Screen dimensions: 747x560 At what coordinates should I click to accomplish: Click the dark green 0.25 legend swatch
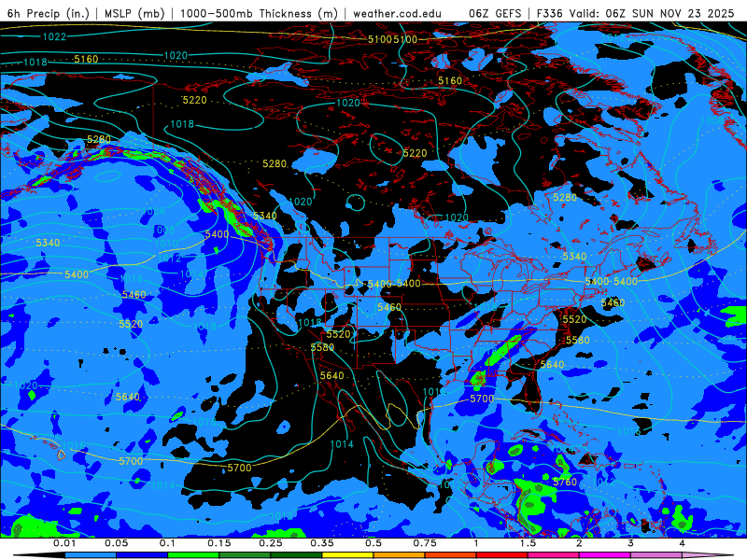point(296,555)
